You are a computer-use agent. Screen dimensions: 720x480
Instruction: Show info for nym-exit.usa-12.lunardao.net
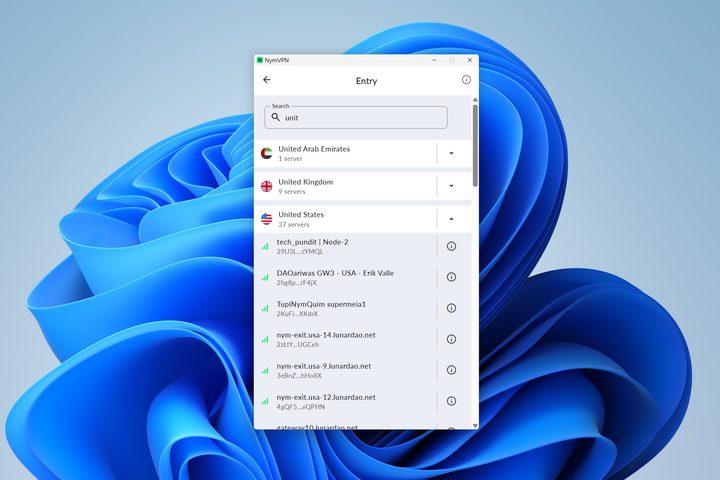451,401
